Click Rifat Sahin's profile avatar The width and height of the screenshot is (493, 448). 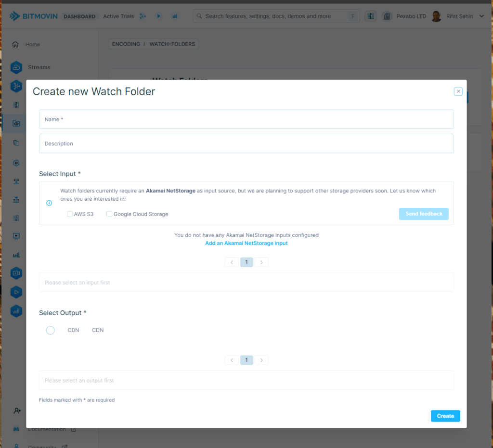pos(436,16)
